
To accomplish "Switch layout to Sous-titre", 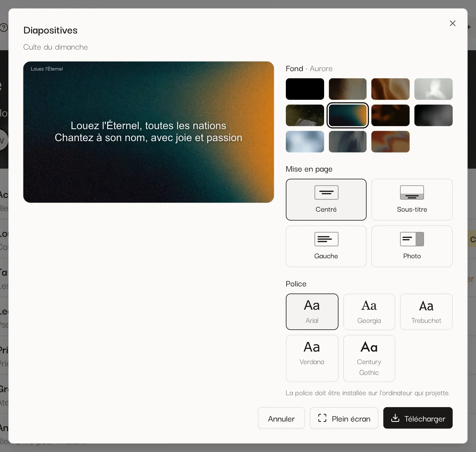I will [412, 200].
